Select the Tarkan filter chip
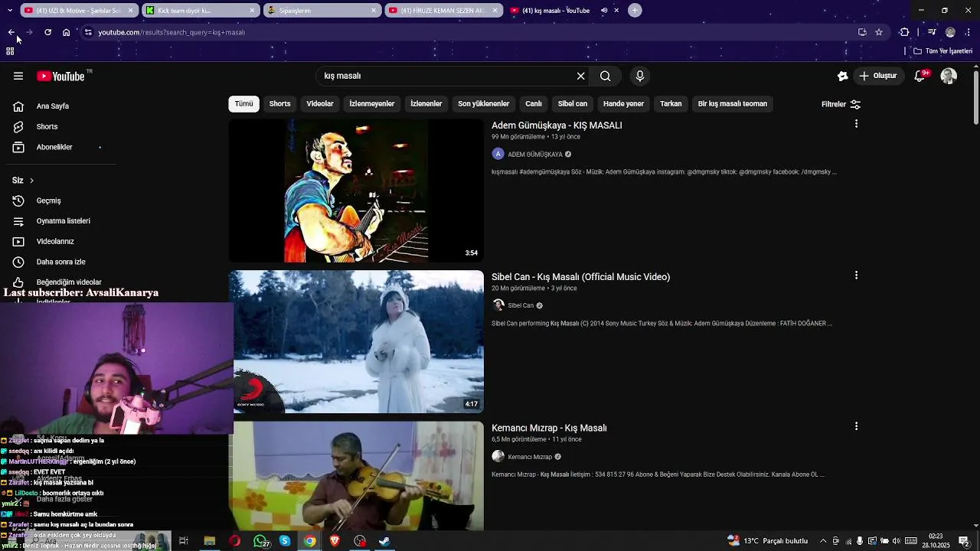Image resolution: width=980 pixels, height=551 pixels. [671, 104]
